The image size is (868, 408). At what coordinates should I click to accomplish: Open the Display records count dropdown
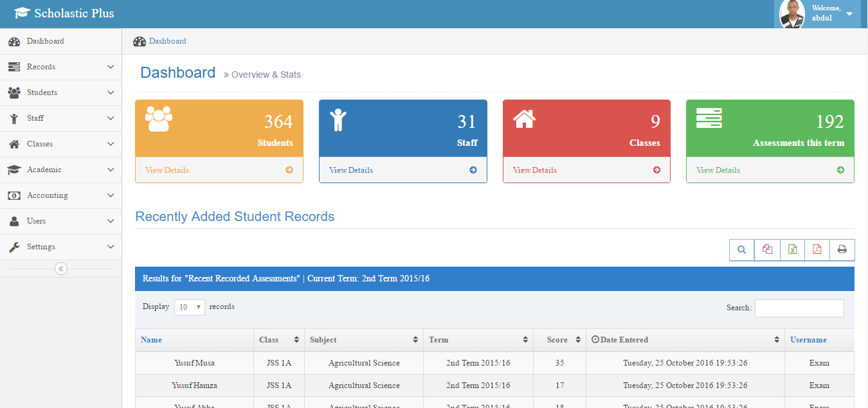click(190, 307)
